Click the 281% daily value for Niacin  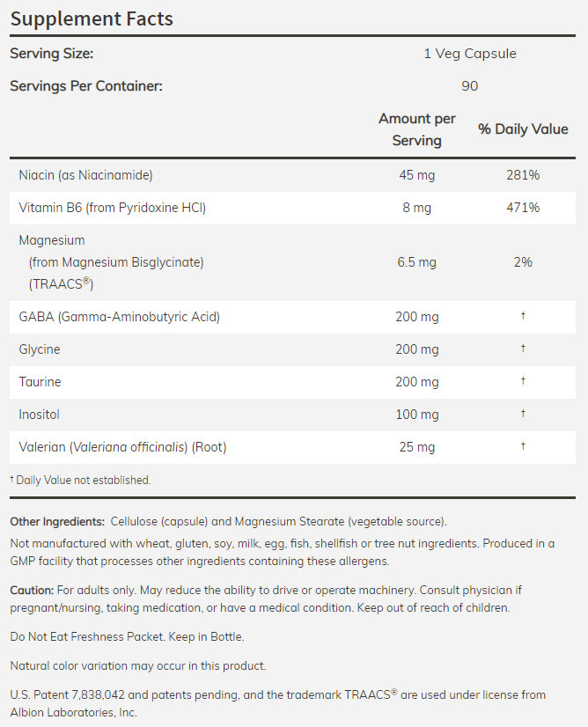tap(523, 175)
